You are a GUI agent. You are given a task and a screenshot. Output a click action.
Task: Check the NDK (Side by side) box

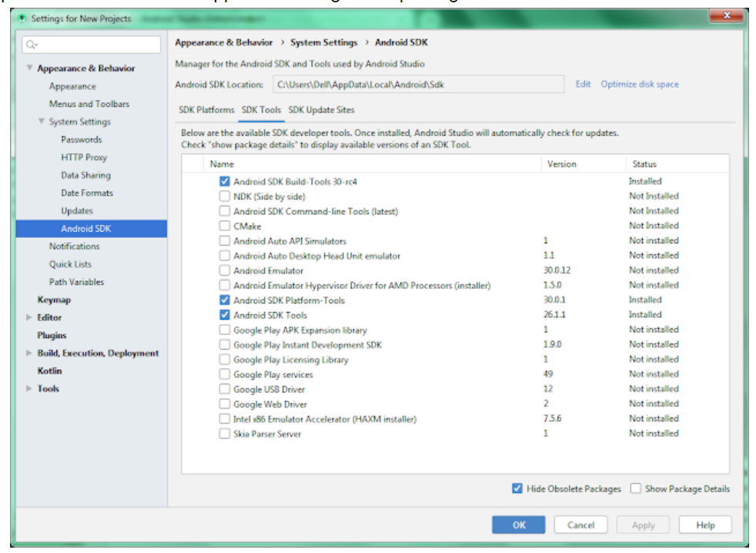pos(224,196)
